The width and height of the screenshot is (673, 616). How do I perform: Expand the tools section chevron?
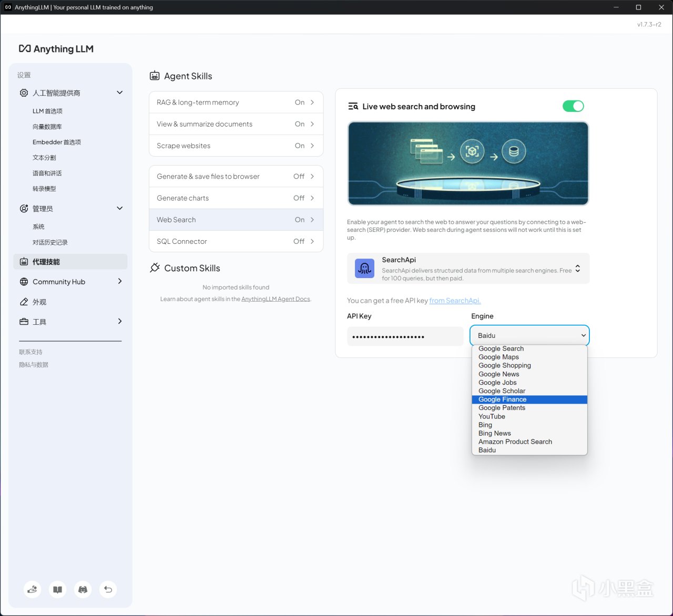(120, 321)
